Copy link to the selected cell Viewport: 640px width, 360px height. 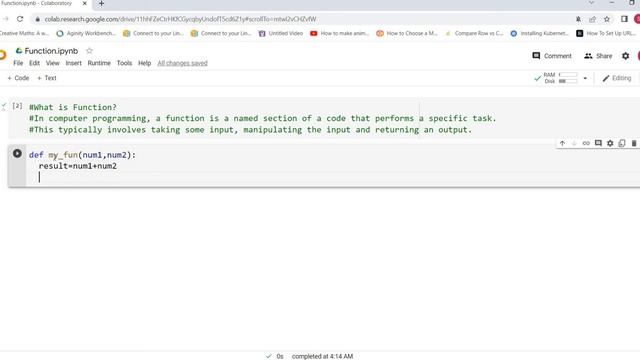[586, 143]
